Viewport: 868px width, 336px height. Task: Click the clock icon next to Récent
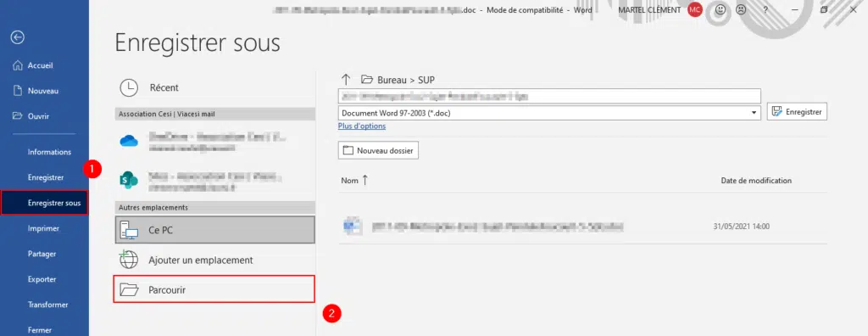coord(129,87)
